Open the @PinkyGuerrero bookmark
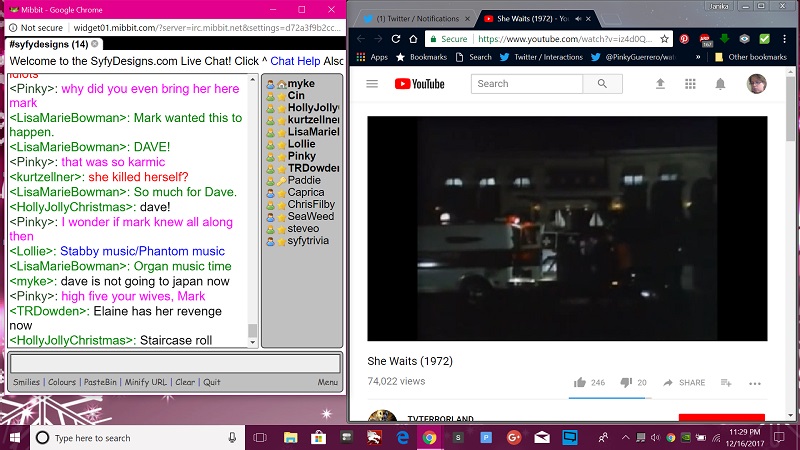This screenshot has width=800, height=450. pos(633,57)
